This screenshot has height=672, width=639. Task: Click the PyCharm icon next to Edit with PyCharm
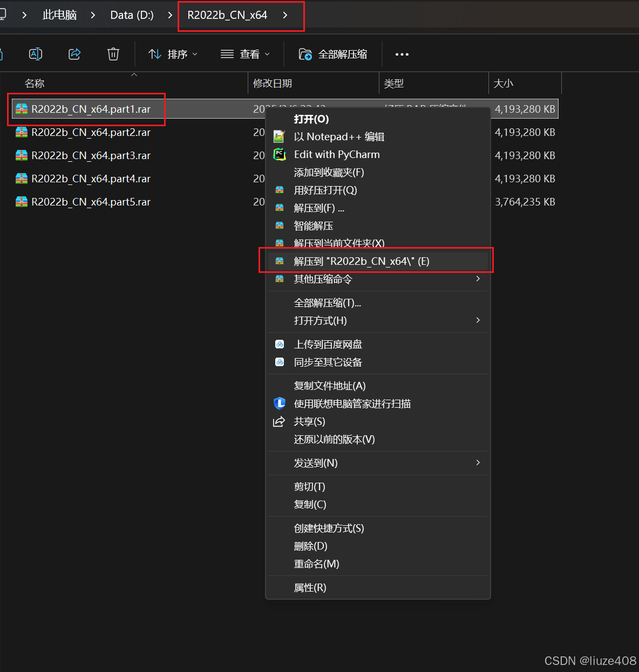(279, 154)
